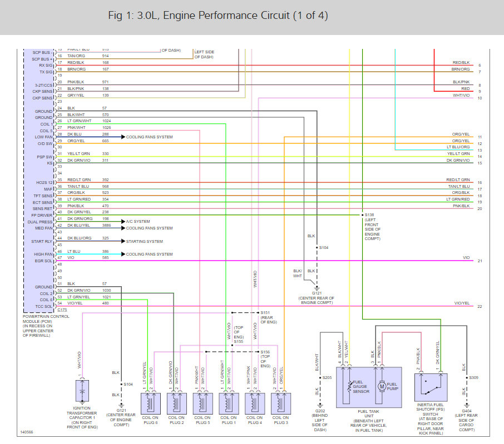Click the S138 left front side location note

coord(373,229)
